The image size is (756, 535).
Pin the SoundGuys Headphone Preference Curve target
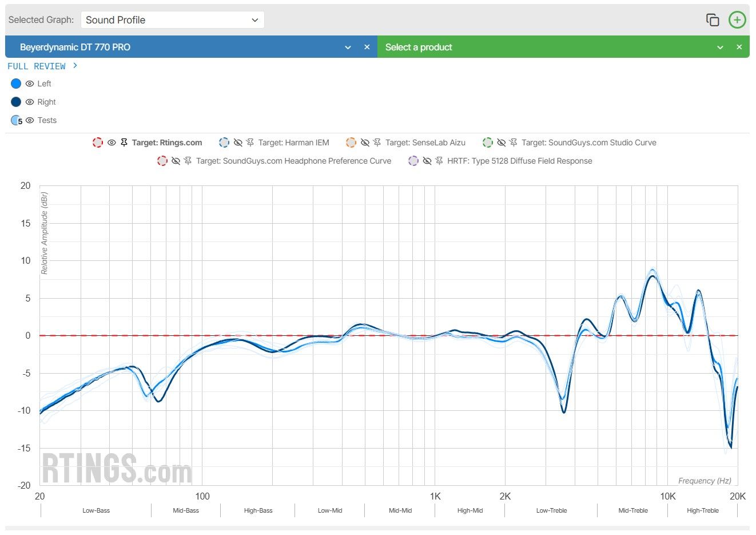click(x=188, y=161)
